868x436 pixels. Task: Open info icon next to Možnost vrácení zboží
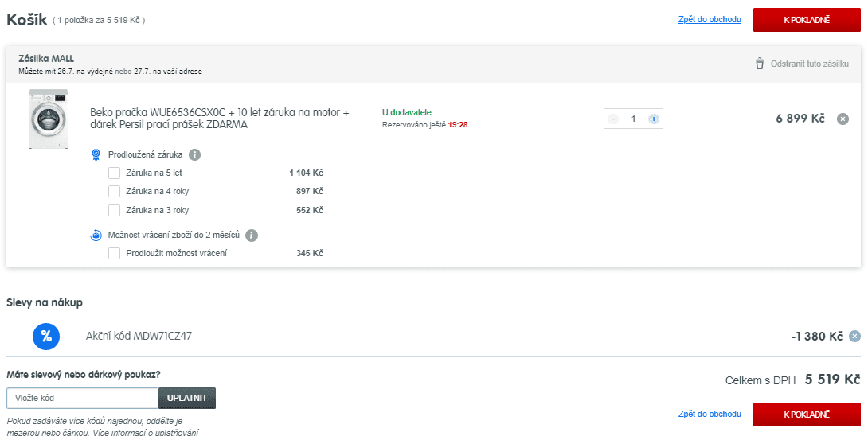pos(252,236)
